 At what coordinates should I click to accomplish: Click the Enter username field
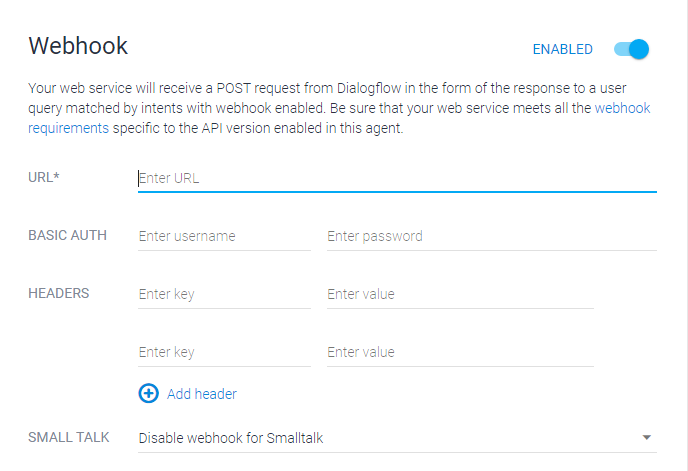click(x=224, y=237)
